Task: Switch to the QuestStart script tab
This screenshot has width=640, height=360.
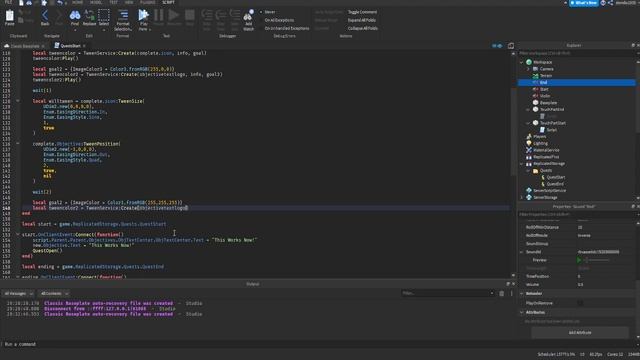Action: click(70, 46)
